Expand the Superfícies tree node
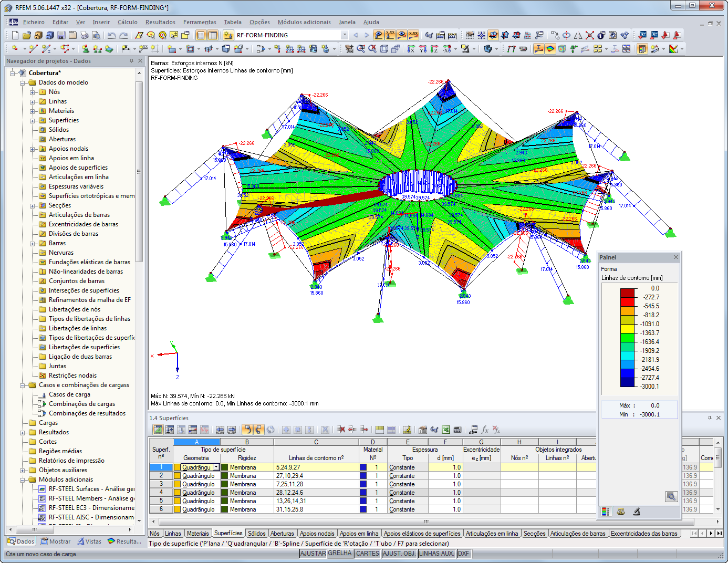728x563 pixels. (32, 121)
